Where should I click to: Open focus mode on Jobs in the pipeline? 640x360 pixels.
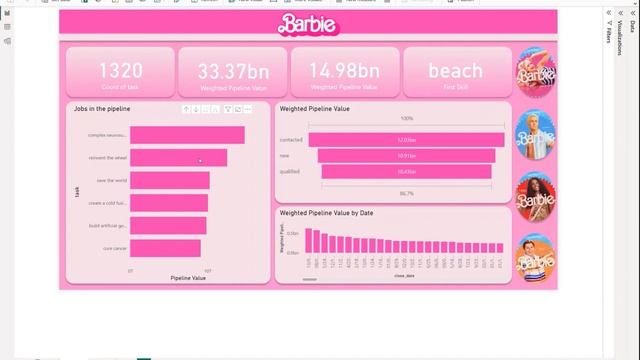(238, 109)
